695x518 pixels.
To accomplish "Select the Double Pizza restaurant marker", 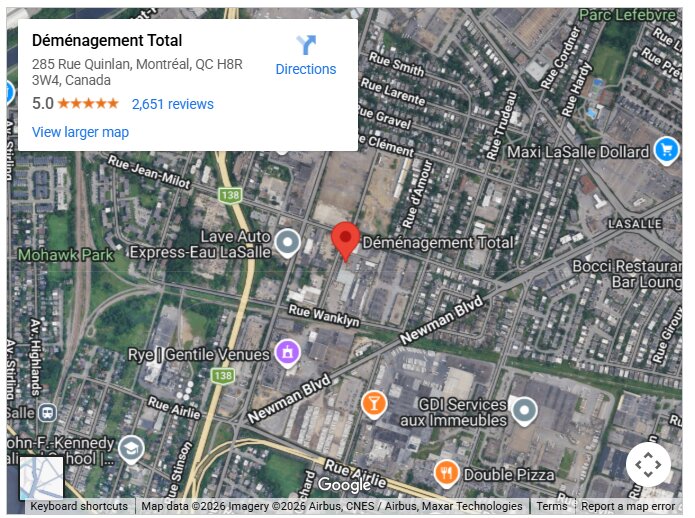I will coord(446,474).
